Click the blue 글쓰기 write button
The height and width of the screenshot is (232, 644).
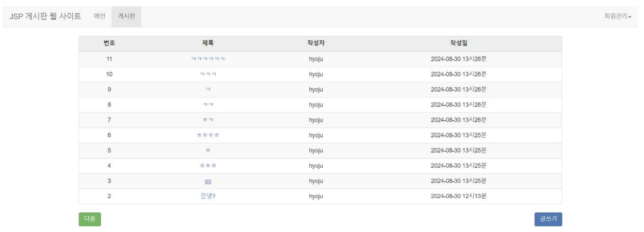point(548,219)
